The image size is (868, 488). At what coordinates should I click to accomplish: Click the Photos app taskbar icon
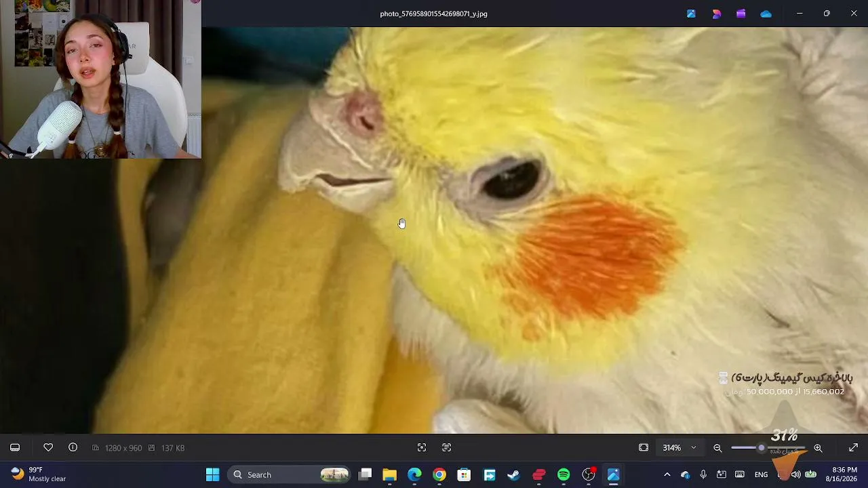coord(613,474)
